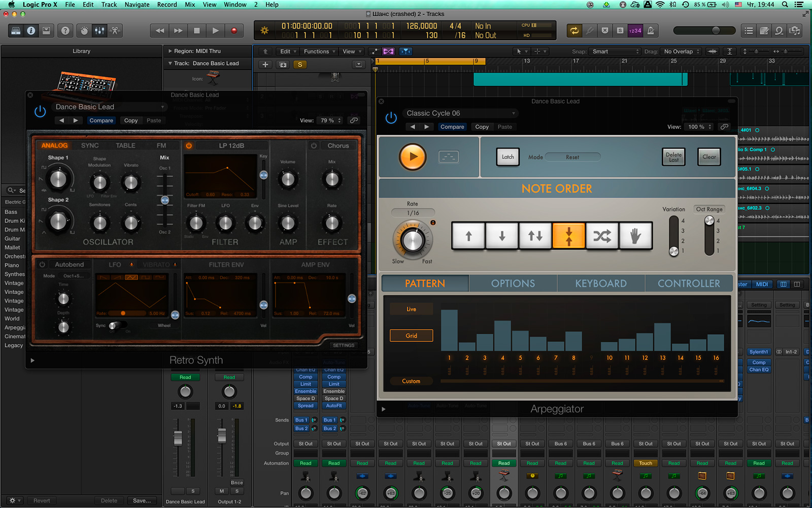This screenshot has width=812, height=508.
Task: Open the Navigate menu
Action: [137, 5]
